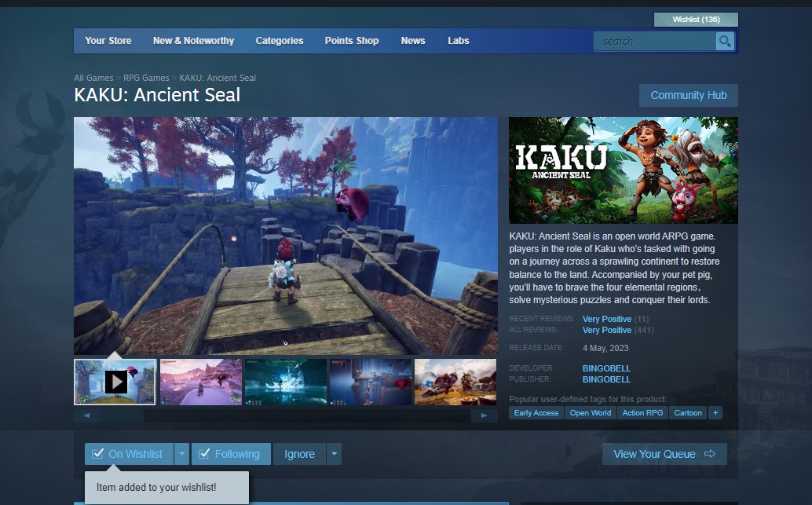
Task: Select the Open World tag
Action: tap(591, 413)
